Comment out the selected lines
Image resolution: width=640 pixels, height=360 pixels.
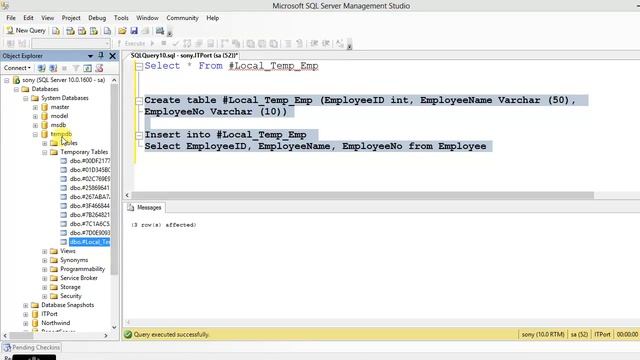[x=288, y=43]
